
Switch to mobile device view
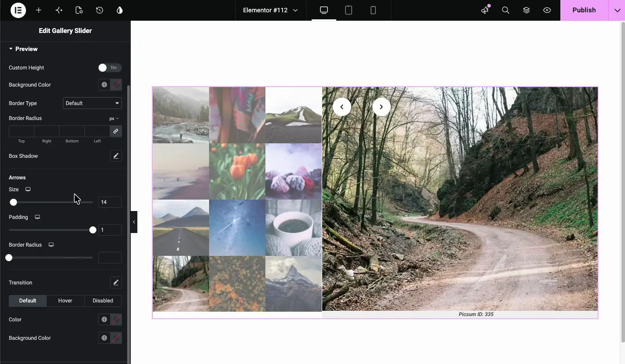373,10
